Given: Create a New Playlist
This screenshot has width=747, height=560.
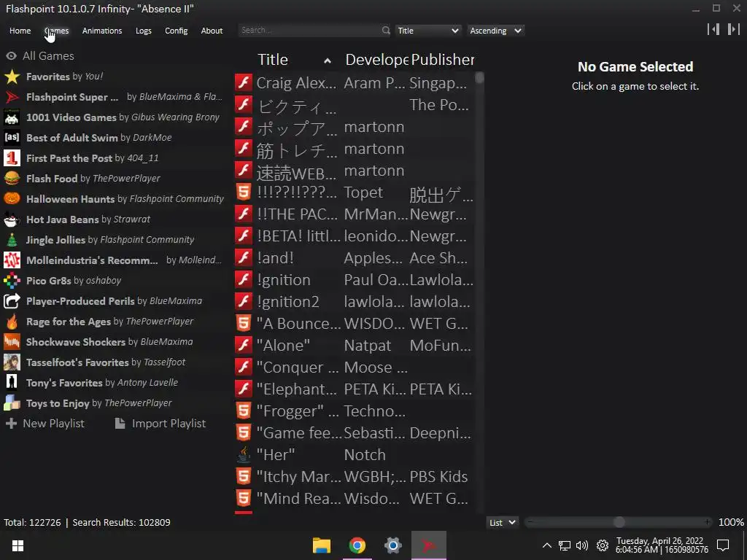Looking at the screenshot, I should coord(44,424).
